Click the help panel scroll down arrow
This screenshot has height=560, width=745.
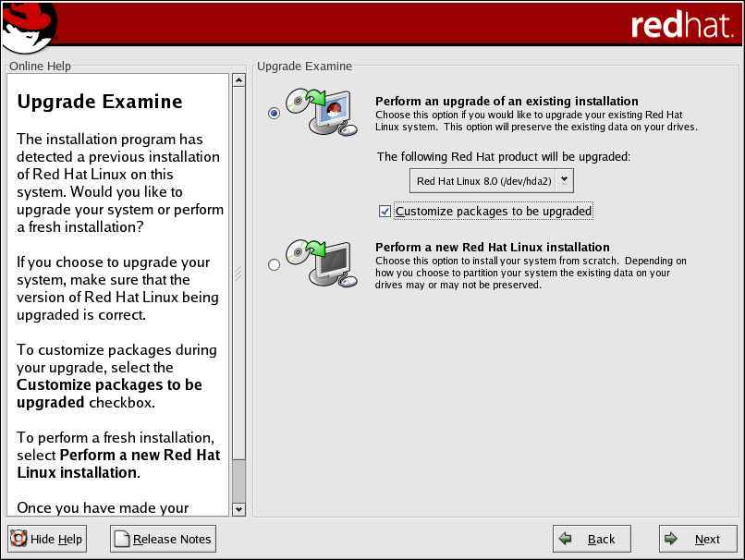tap(238, 509)
